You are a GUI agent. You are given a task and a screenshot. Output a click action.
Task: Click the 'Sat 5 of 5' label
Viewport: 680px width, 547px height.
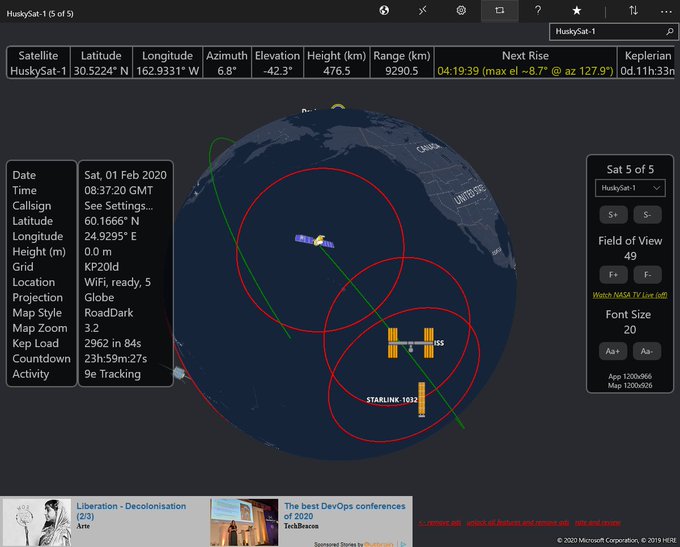[630, 169]
